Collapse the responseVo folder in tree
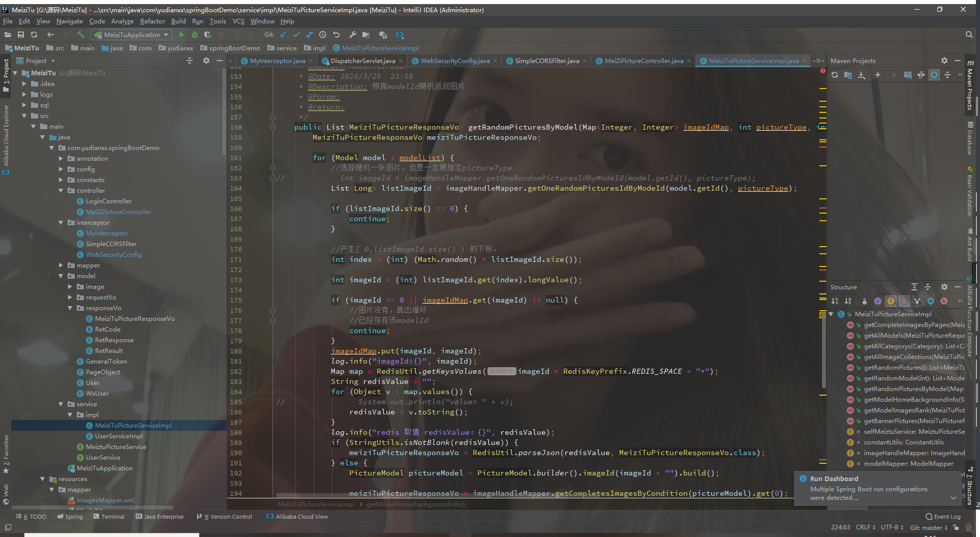This screenshot has width=980, height=537. tap(70, 308)
